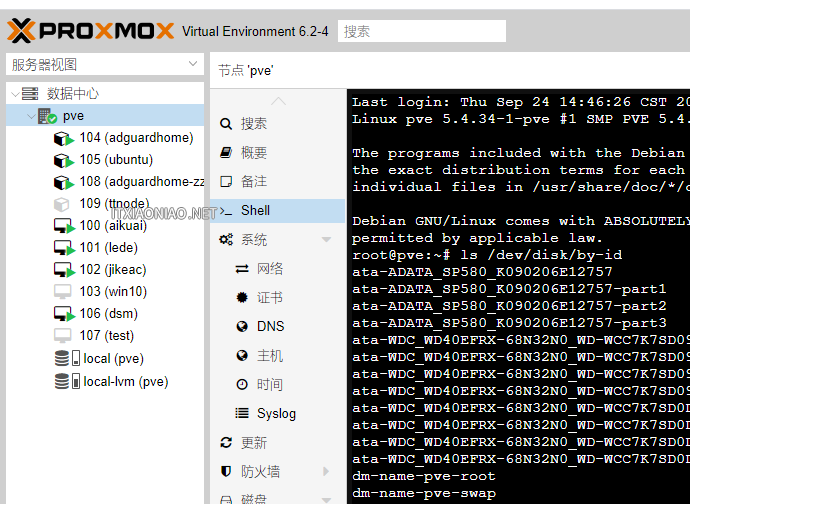Open 100 (aikuai) tree entry

point(113,226)
